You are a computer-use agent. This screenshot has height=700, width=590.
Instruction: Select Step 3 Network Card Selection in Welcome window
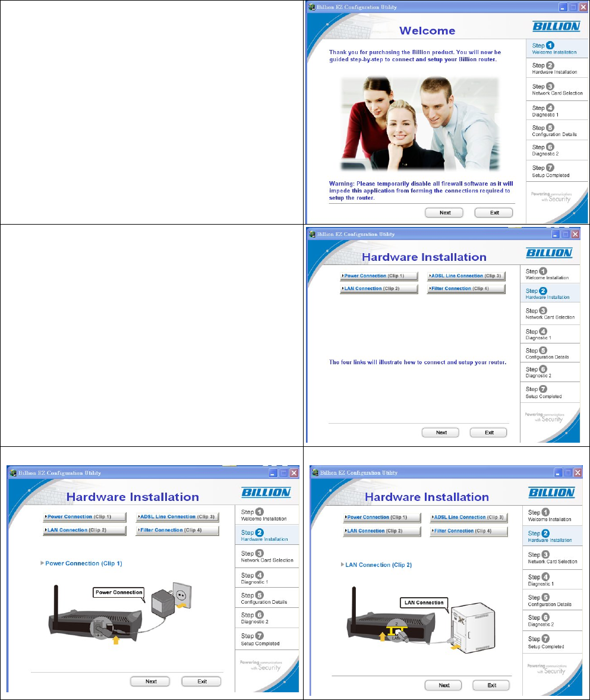[557, 89]
